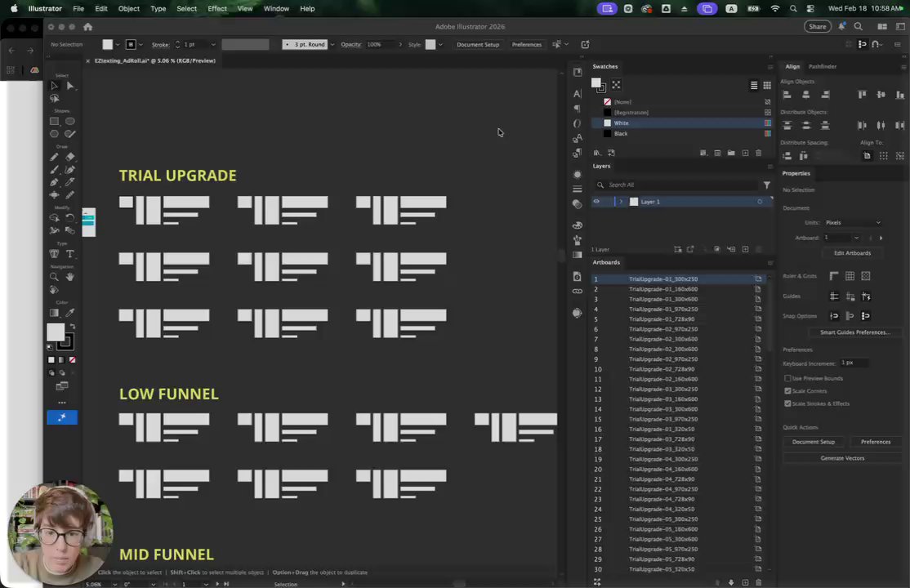Switch to the Pathfinder tab
This screenshot has width=910, height=588.
pyautogui.click(x=822, y=66)
